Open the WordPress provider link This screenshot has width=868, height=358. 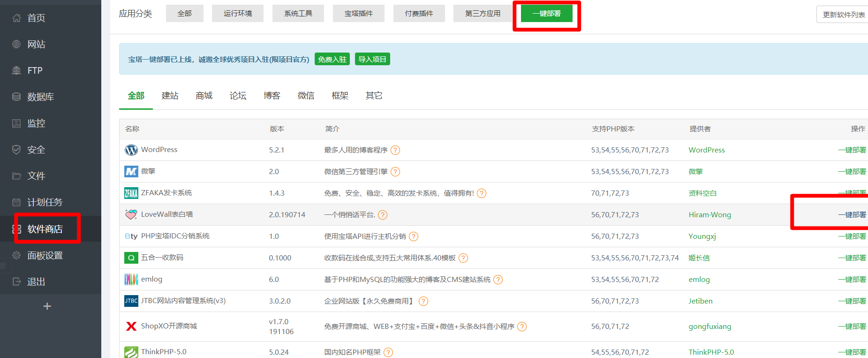707,150
